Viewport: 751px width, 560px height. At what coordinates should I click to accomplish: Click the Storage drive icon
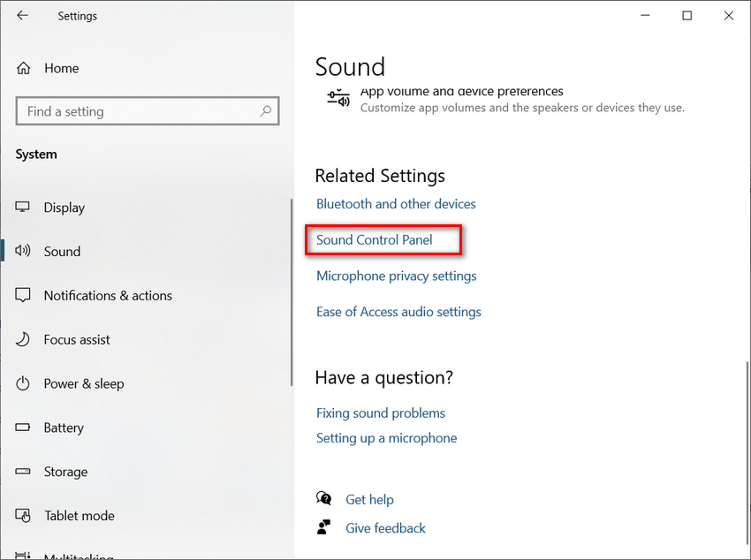[x=24, y=472]
